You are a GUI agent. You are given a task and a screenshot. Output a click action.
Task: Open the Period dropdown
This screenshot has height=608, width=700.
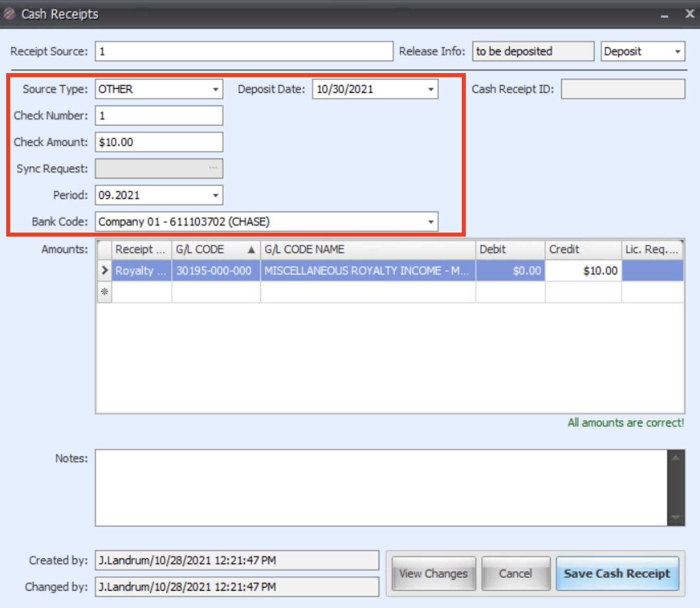point(215,195)
